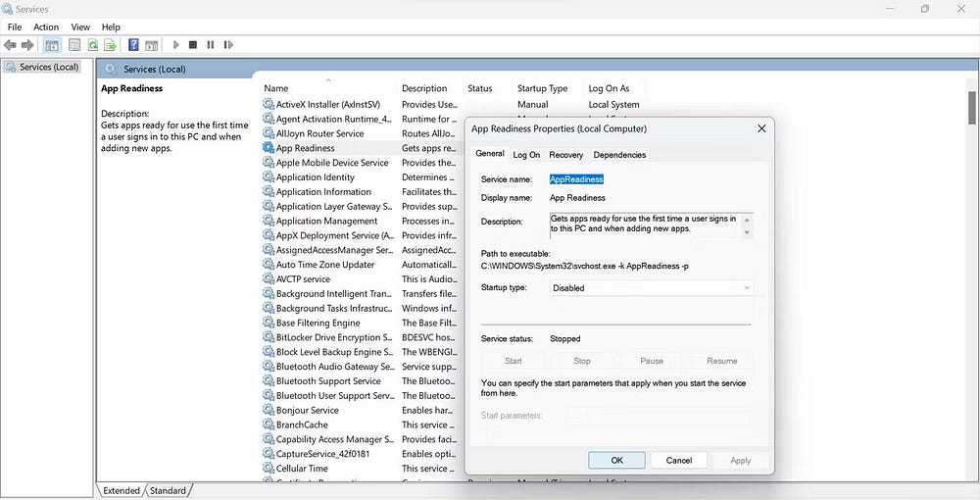Click the Export List toolbar icon
Image resolution: width=980 pixels, height=500 pixels.
pyautogui.click(x=110, y=45)
